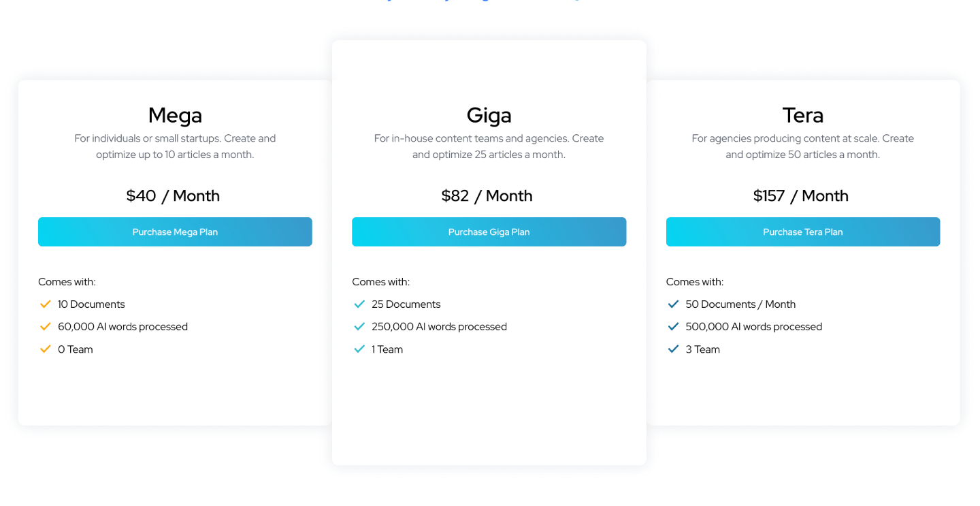Select the Tera plan heading

point(802,115)
